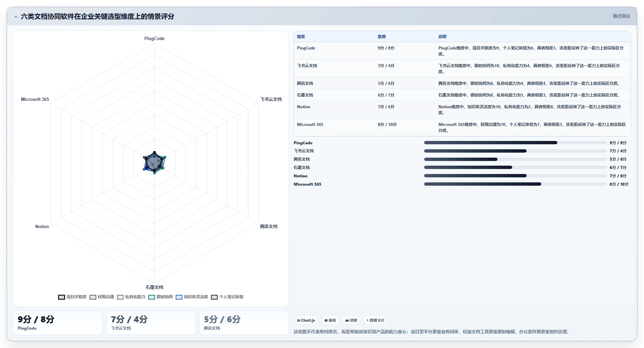Click the 路径雷达 label in the header
This screenshot has width=644, height=348.
click(x=621, y=16)
